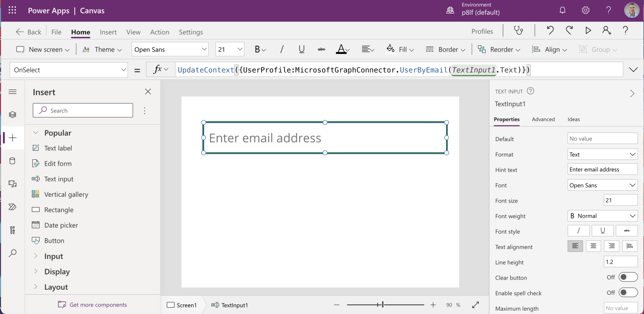
Task: Click the header help question mark
Action: coord(609,10)
